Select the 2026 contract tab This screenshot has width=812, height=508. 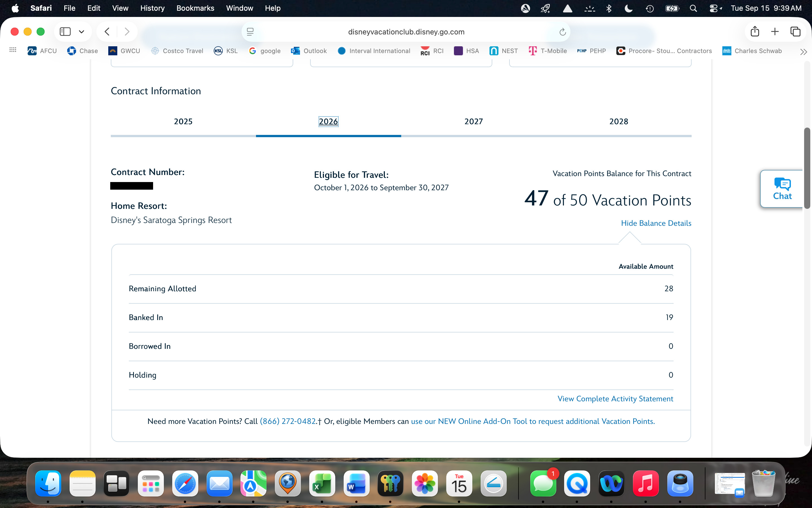coord(328,122)
